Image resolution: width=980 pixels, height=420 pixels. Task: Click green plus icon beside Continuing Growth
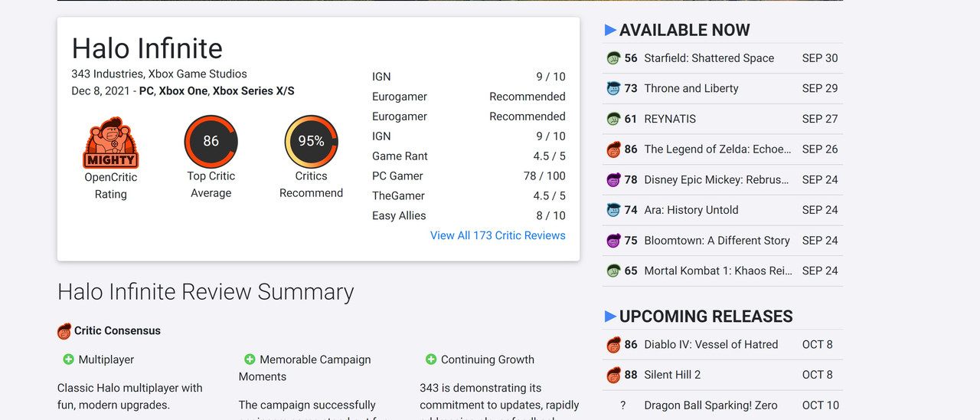pyautogui.click(x=431, y=359)
